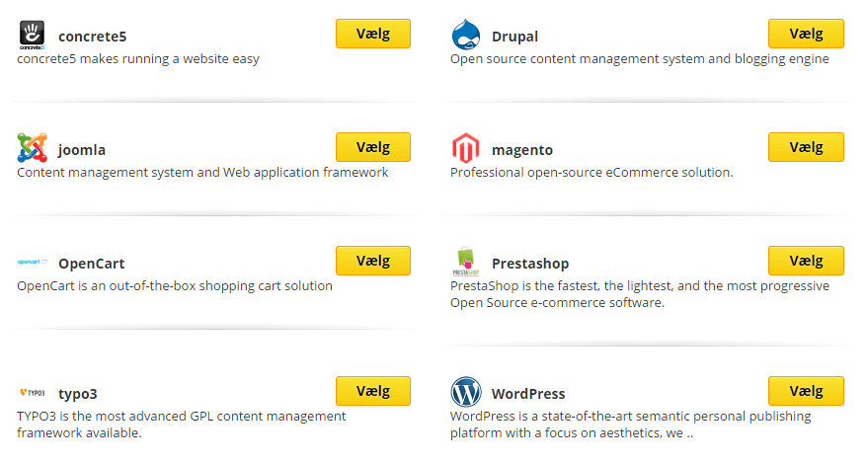868x464 pixels.
Task: Choose WordPress with its Vælg button
Action: coord(806,391)
